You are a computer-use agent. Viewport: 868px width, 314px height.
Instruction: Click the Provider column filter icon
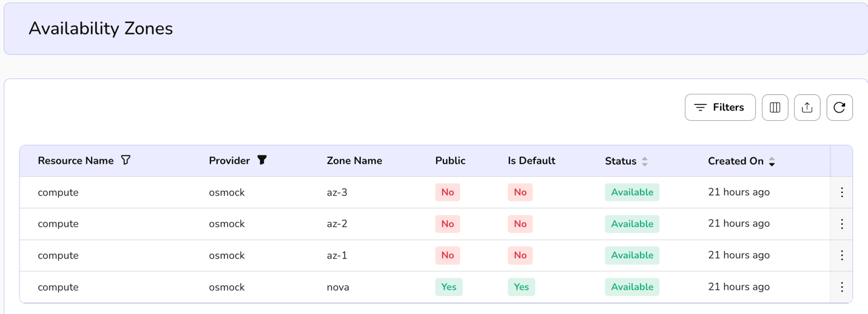(262, 160)
